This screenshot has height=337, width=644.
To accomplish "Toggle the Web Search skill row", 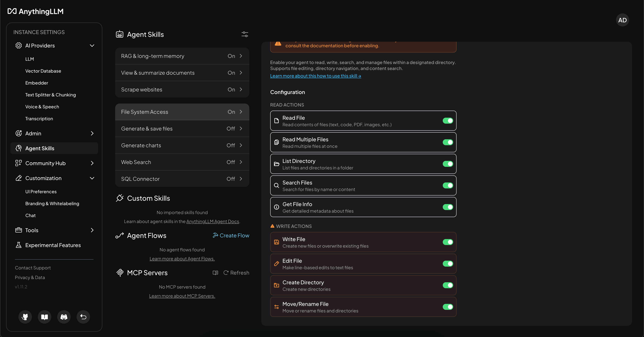I will pos(182,162).
